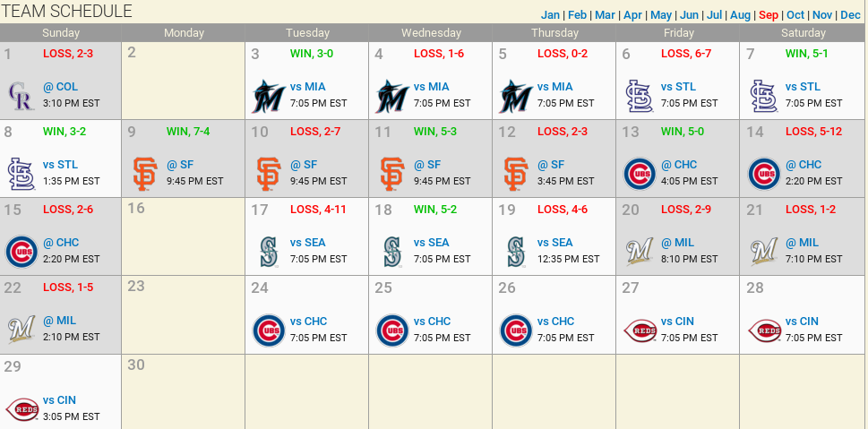Open the Apr schedule month

click(x=632, y=15)
